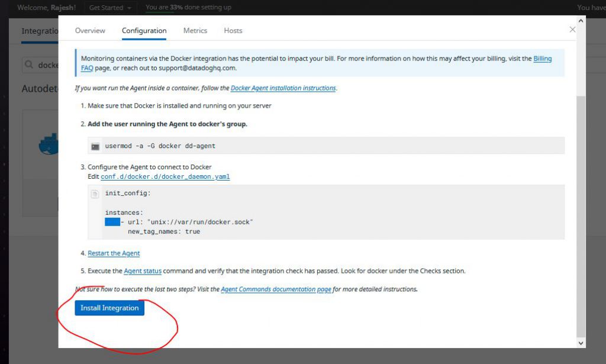
Task: Open the Metrics tab
Action: (x=195, y=31)
